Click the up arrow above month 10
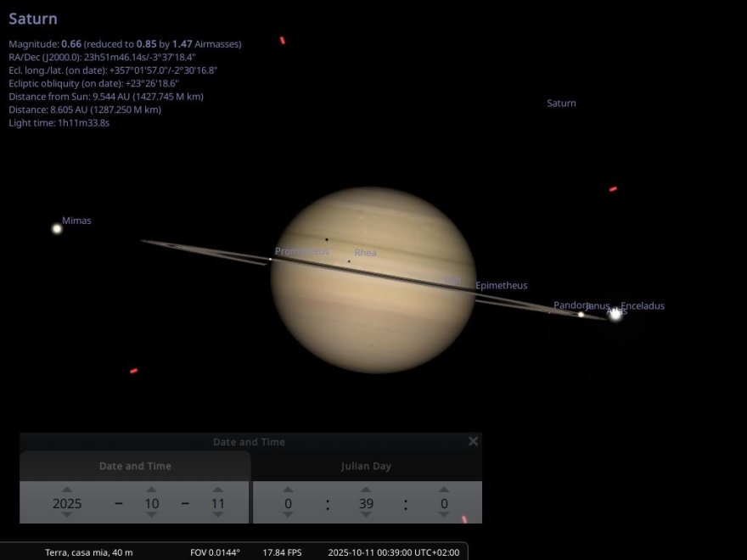 click(151, 490)
